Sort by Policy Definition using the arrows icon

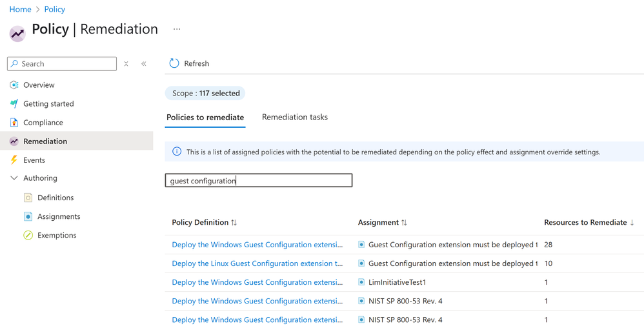pyautogui.click(x=234, y=222)
